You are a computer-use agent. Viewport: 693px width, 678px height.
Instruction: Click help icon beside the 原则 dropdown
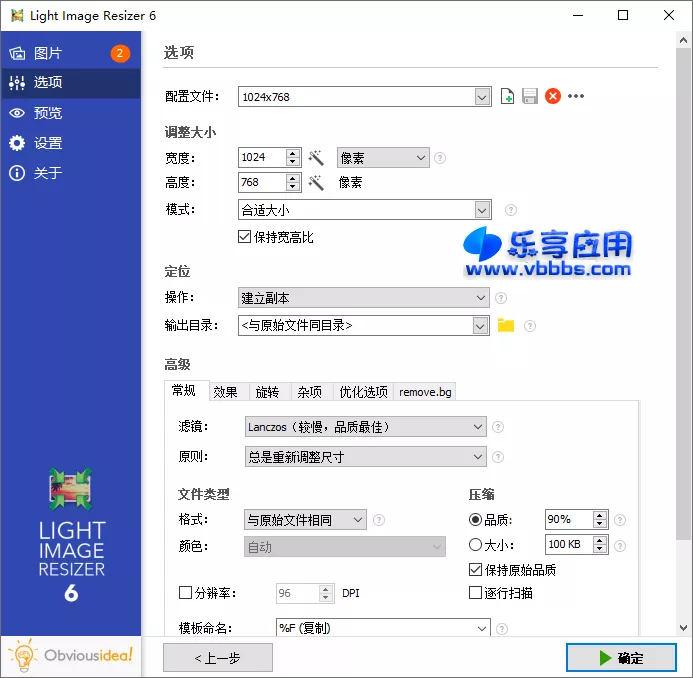pyautogui.click(x=498, y=457)
